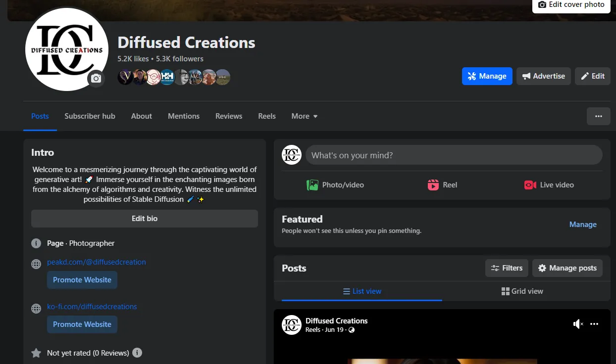
Task: Click Manage link in Featured section
Action: 583,225
